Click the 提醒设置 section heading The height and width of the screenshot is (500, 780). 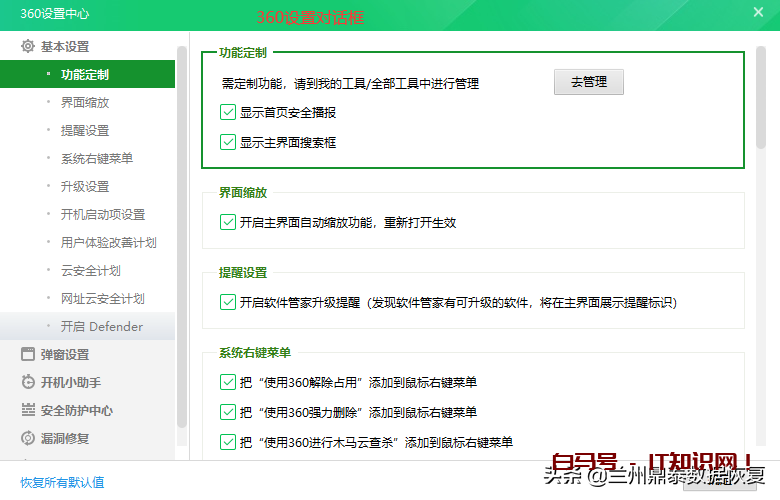click(243, 273)
